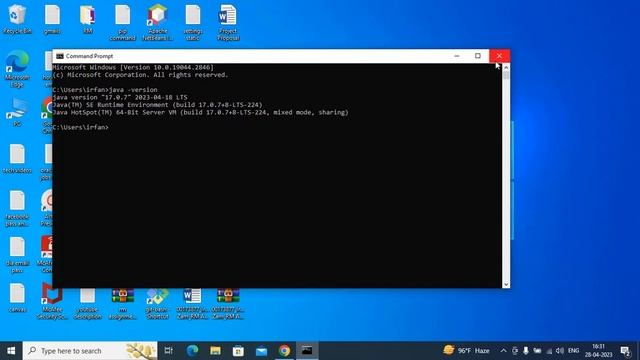Open Task View from the taskbar
Screen dimensions: 640x360
pyautogui.click(x=169, y=351)
